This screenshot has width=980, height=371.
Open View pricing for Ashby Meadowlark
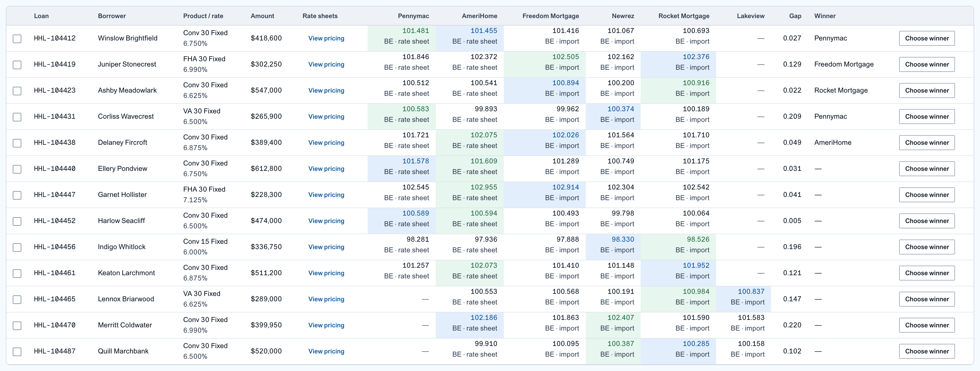(326, 90)
